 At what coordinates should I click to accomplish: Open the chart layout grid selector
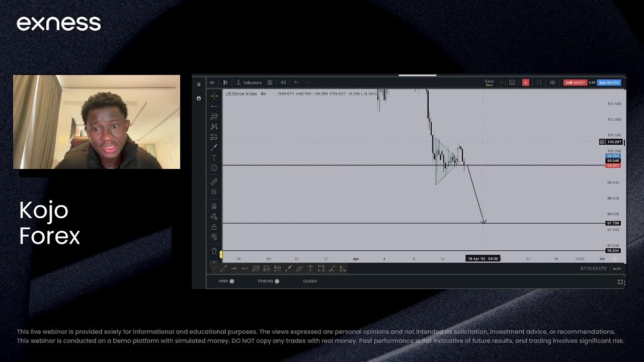[x=270, y=82]
